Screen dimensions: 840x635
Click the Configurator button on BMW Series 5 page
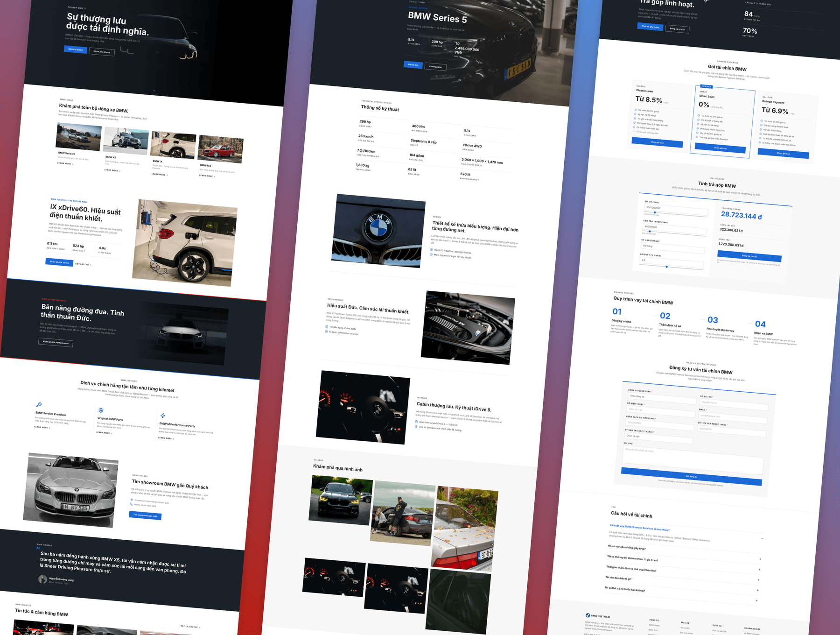[x=435, y=67]
